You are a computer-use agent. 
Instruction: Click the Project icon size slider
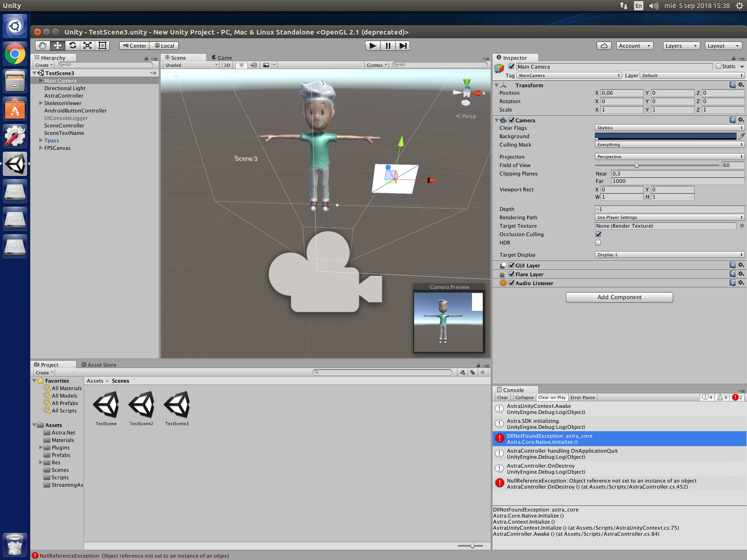tap(470, 546)
